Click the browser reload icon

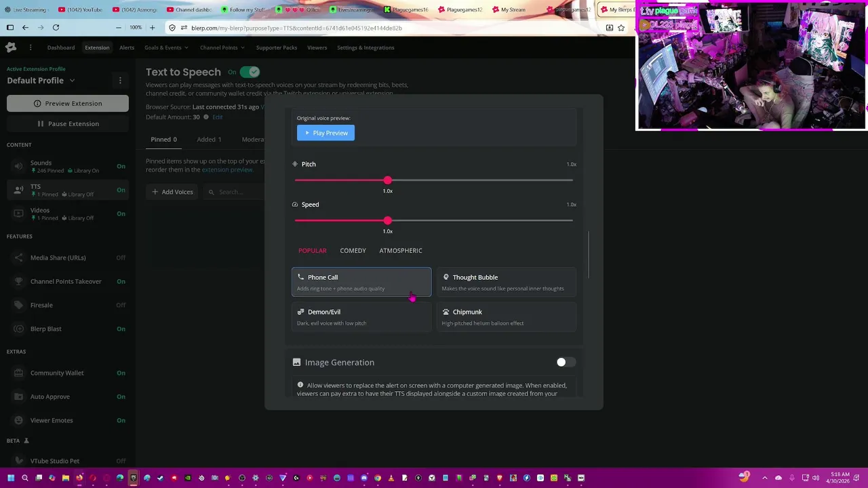click(x=56, y=28)
